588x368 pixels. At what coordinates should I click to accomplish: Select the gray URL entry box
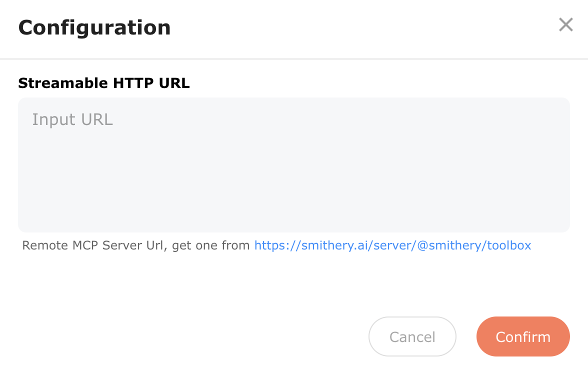click(294, 165)
